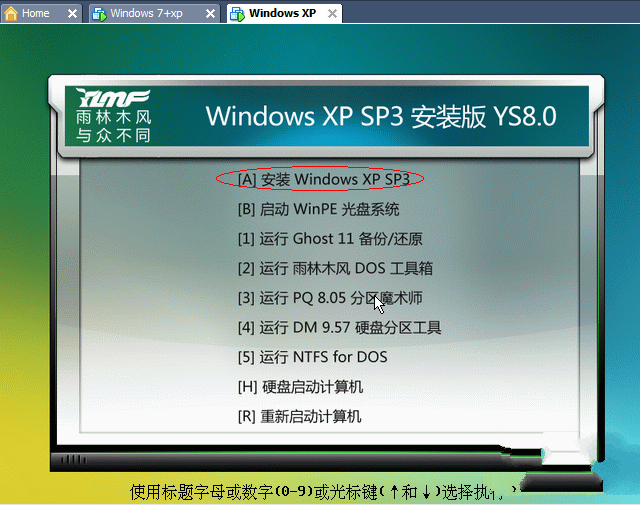Close the Windows XP tab
Screen dimensions: 640x506
point(330,14)
